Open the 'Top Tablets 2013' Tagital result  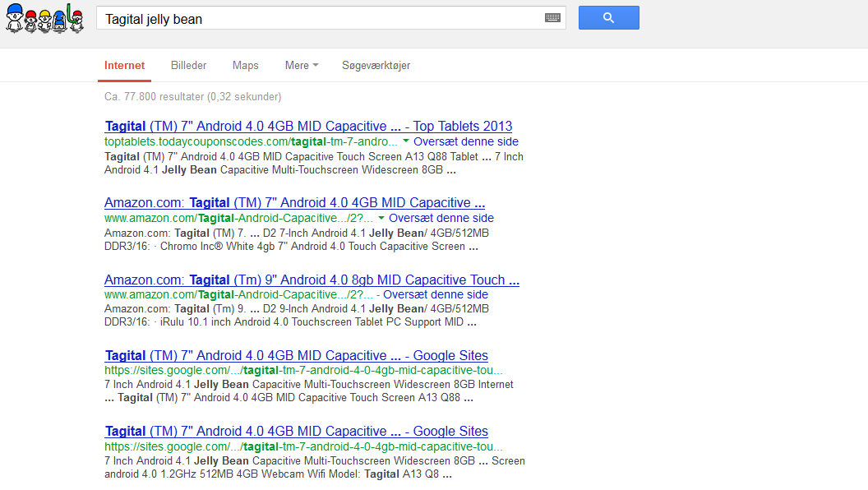(x=308, y=127)
